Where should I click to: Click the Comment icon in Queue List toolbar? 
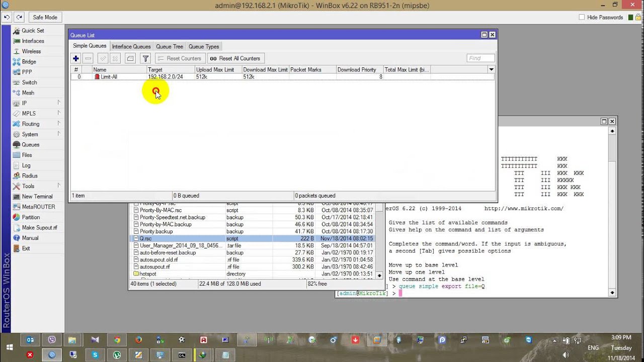point(130,58)
